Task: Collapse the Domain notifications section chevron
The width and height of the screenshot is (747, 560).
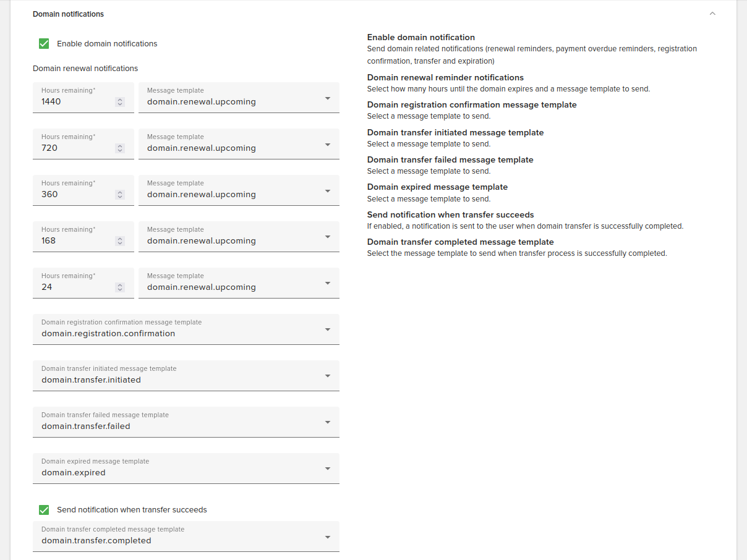Action: (712, 14)
